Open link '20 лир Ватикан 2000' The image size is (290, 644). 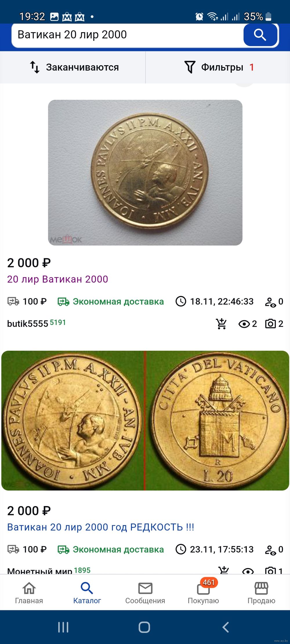point(57,279)
